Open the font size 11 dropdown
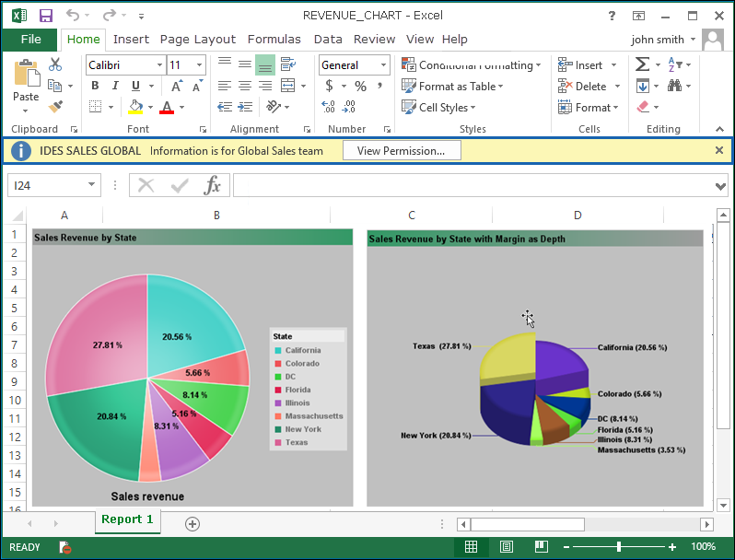The width and height of the screenshot is (735, 560). pyautogui.click(x=200, y=64)
